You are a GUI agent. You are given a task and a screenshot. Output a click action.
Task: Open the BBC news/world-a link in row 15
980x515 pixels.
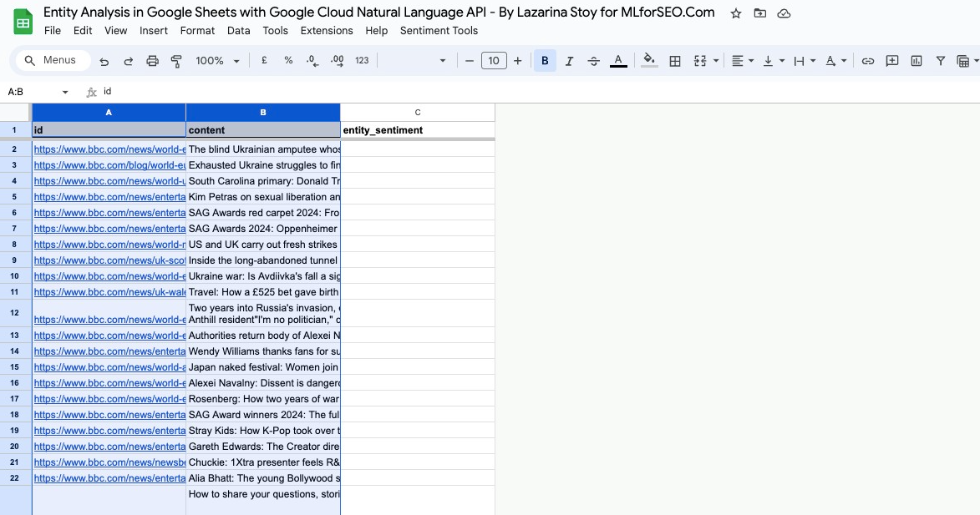[109, 367]
